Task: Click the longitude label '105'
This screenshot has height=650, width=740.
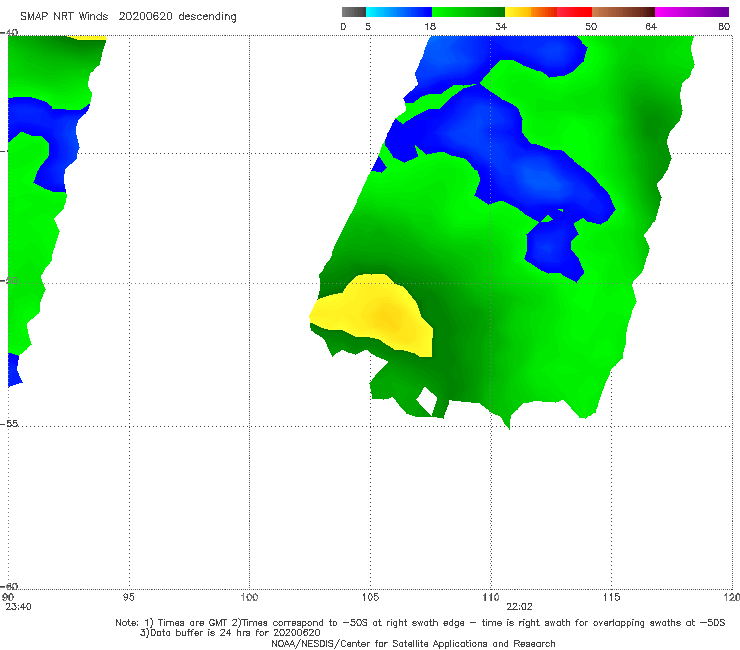Action: coord(370,597)
